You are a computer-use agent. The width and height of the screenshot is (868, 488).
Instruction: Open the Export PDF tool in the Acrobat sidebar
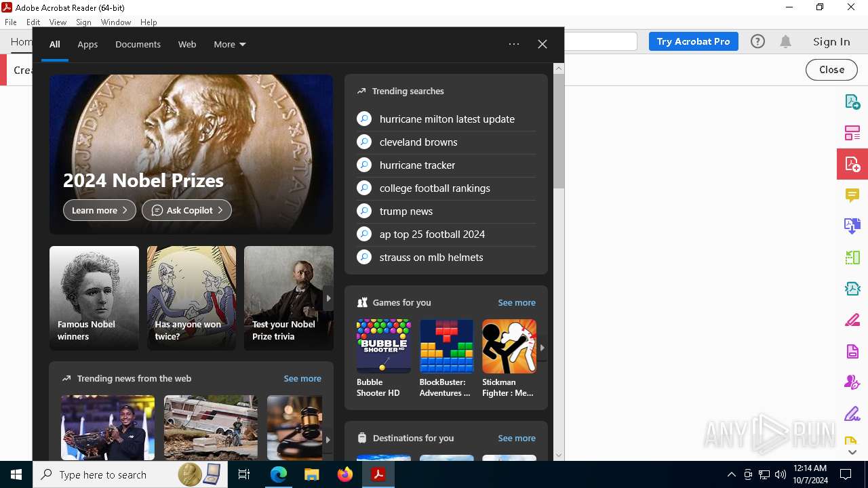click(852, 102)
